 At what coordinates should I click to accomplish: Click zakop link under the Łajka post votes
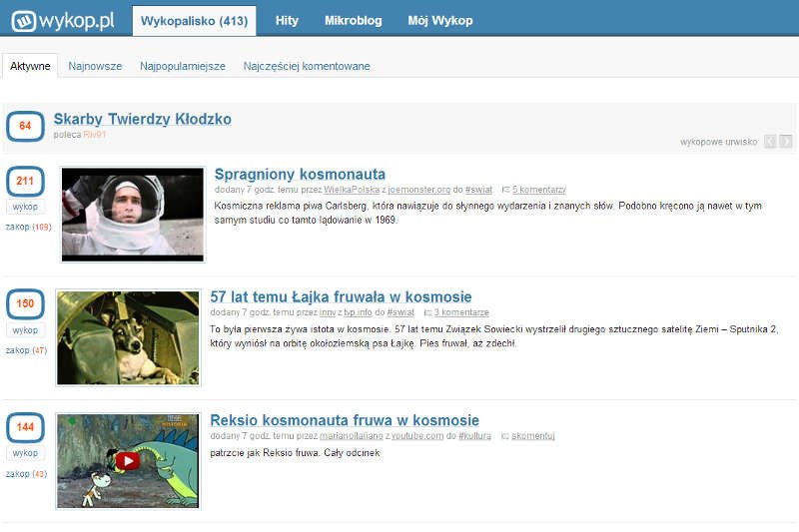(x=18, y=350)
